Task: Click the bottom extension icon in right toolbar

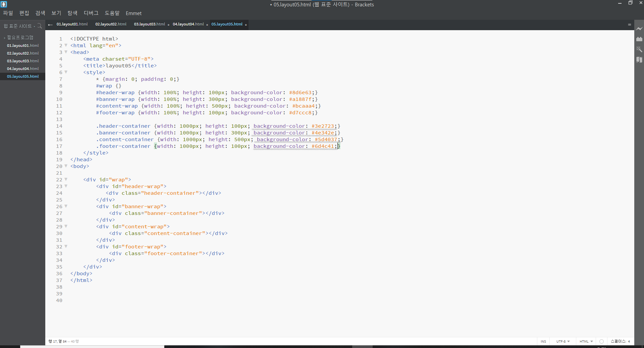Action: point(639,60)
